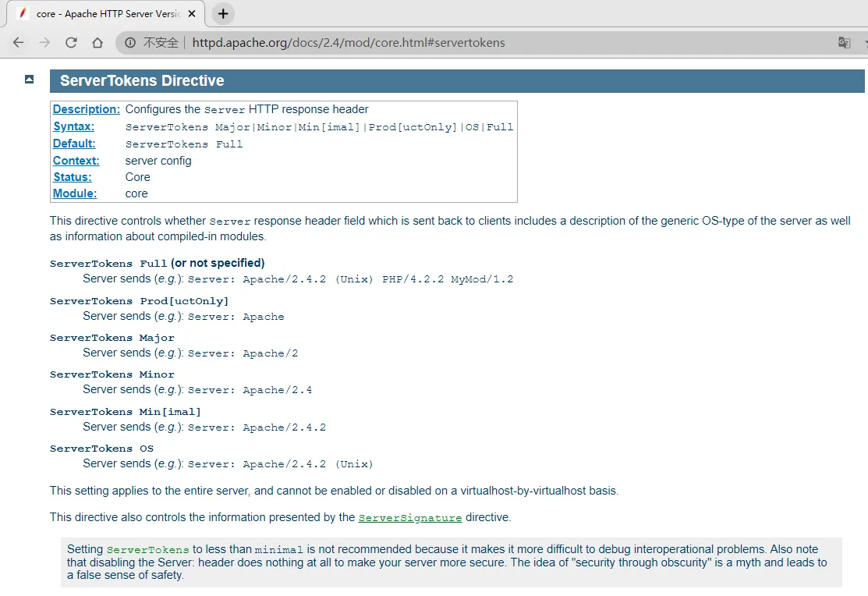The image size is (868, 596).
Task: Close the core - Apache HTTP Server tab
Action: tap(192, 14)
